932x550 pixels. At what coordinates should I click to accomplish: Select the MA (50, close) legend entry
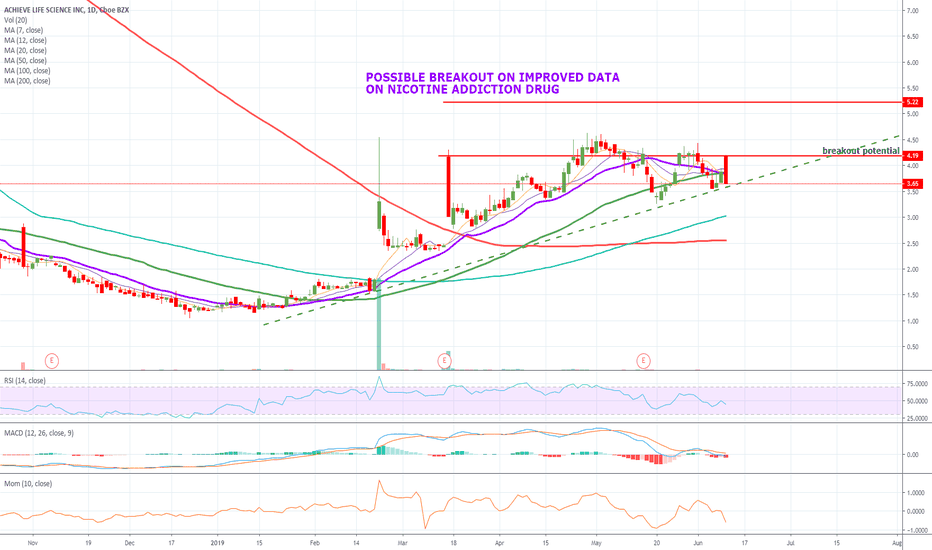coord(25,61)
